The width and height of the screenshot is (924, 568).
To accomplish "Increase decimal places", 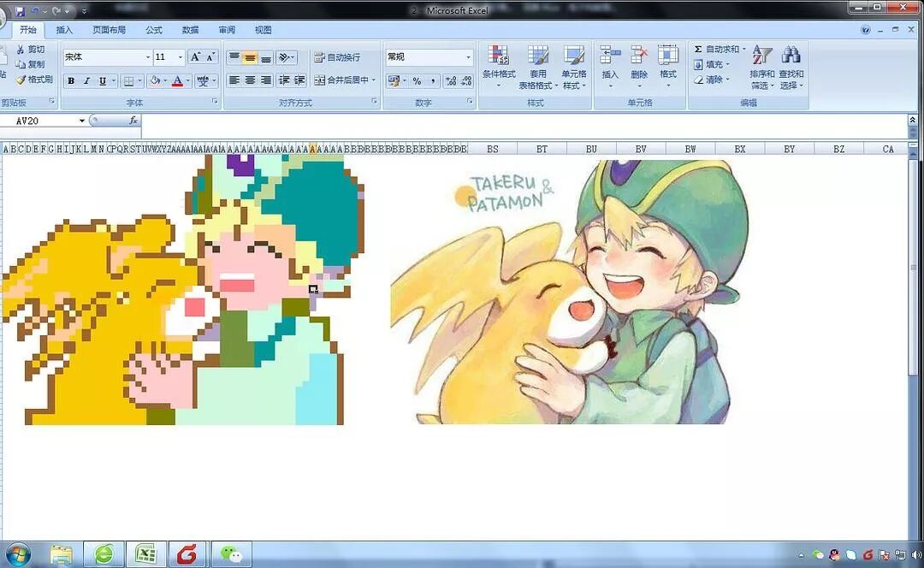I will pos(451,80).
